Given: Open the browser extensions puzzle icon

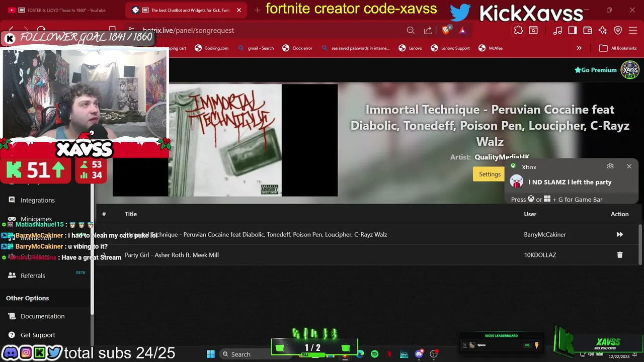Looking at the screenshot, I should (x=518, y=30).
